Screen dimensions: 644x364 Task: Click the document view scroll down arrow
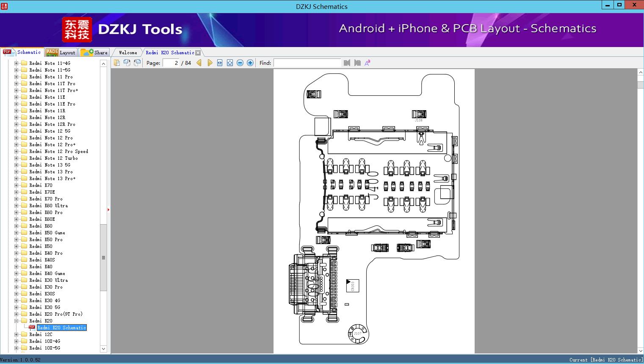pyautogui.click(x=641, y=350)
